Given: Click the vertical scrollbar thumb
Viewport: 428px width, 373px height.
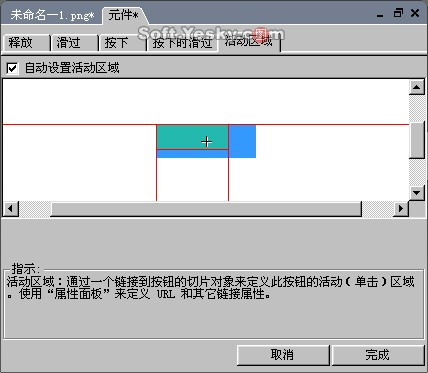Looking at the screenshot, I should click(417, 140).
